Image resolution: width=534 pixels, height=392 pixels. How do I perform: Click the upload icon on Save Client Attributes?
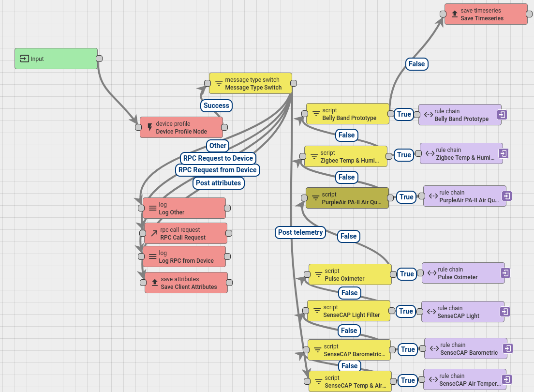click(155, 283)
